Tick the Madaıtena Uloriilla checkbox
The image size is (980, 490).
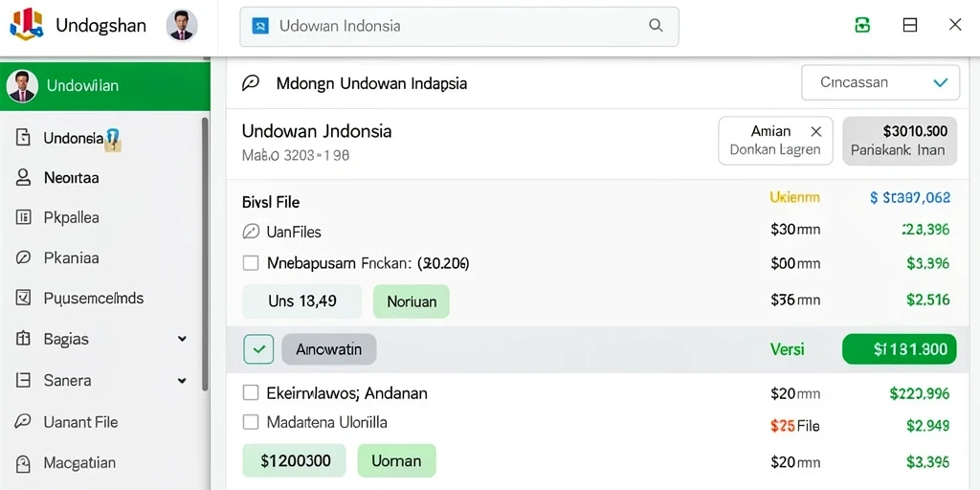[251, 422]
